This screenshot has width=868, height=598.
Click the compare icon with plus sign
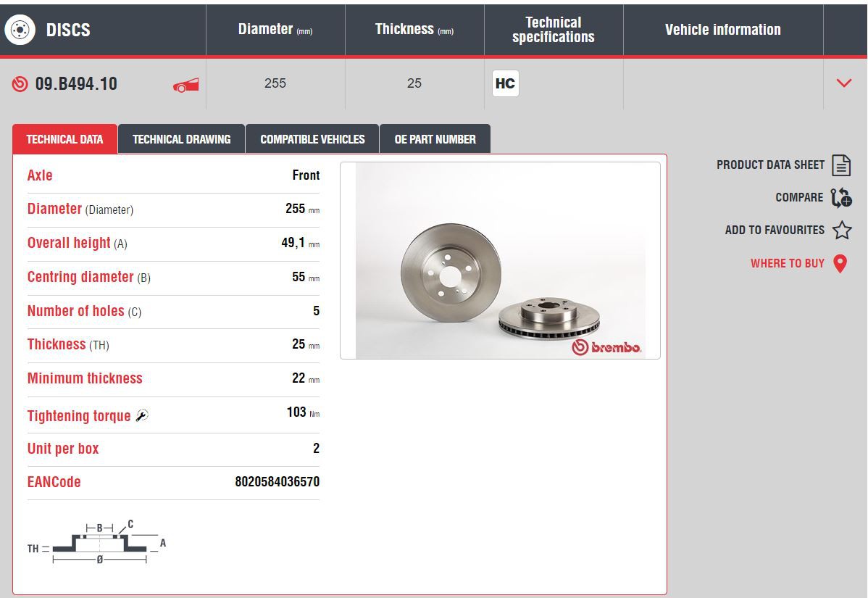point(840,198)
